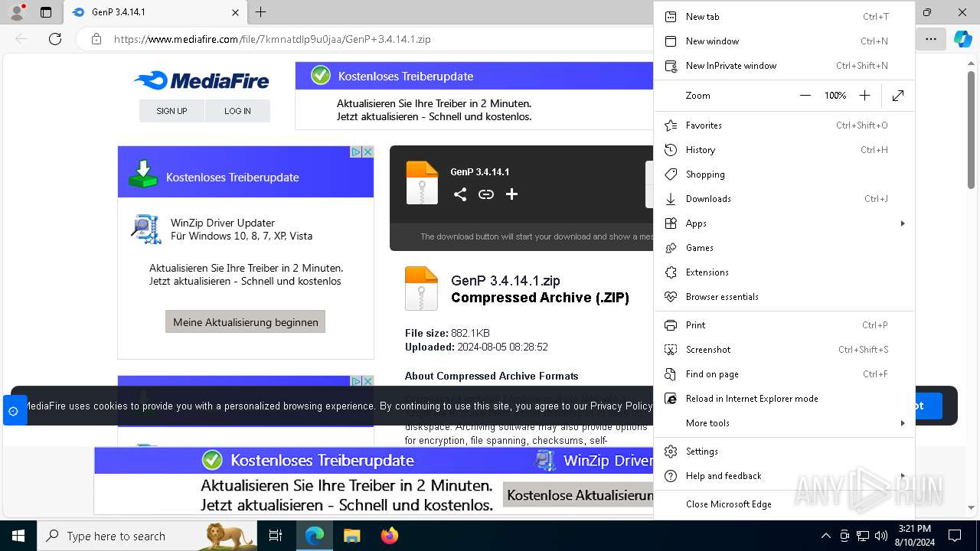Reload in Internet Explorer mode
The width and height of the screenshot is (980, 551).
point(784,399)
